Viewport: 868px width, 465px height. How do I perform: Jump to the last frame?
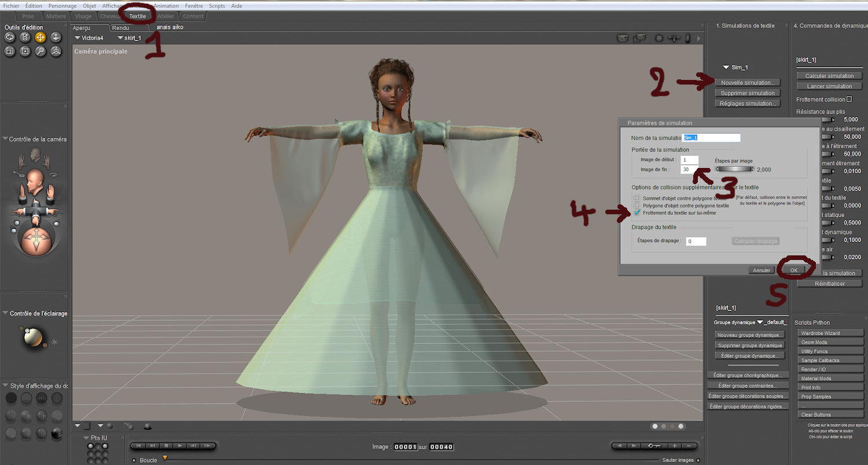(152, 446)
